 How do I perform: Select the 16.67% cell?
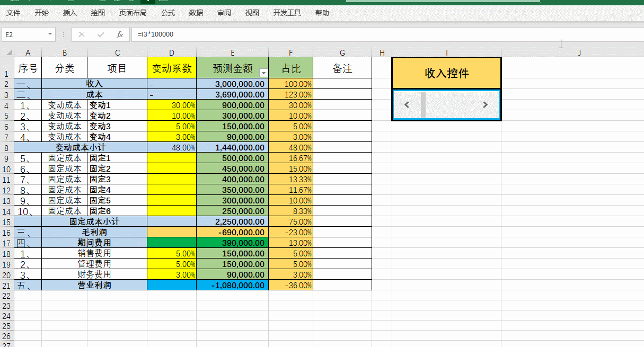[291, 158]
